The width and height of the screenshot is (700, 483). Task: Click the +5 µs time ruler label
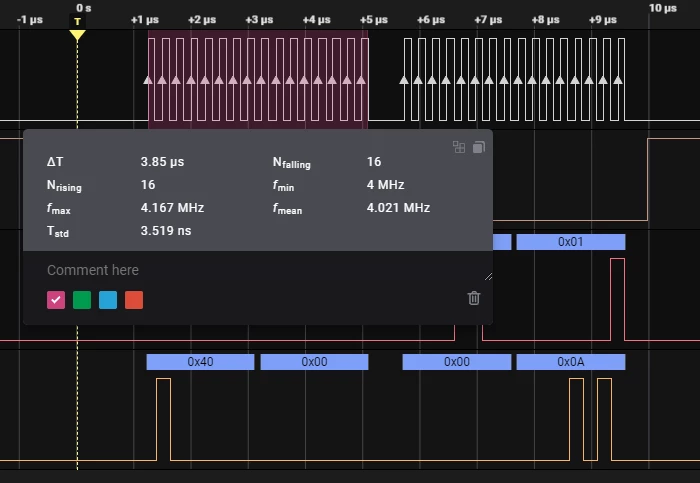click(x=374, y=20)
